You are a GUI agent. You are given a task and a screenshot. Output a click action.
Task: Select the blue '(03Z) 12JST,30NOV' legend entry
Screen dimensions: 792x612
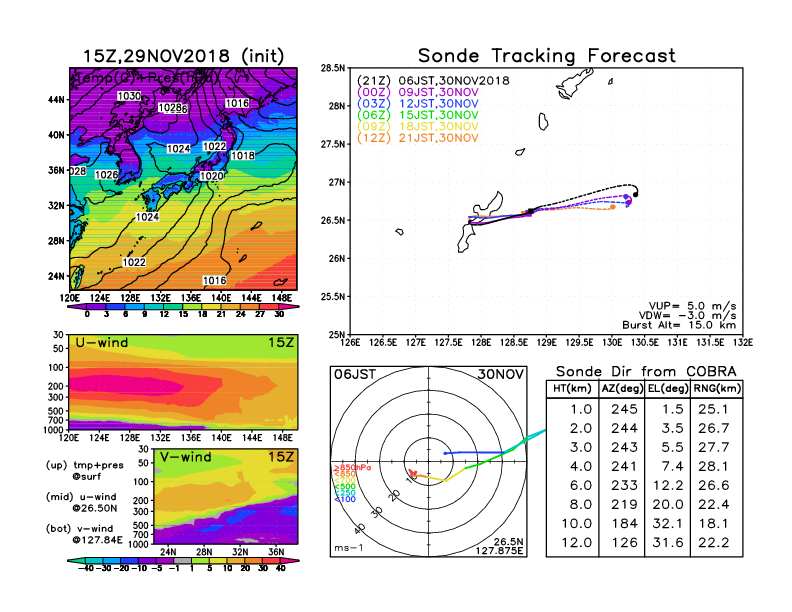tap(418, 104)
